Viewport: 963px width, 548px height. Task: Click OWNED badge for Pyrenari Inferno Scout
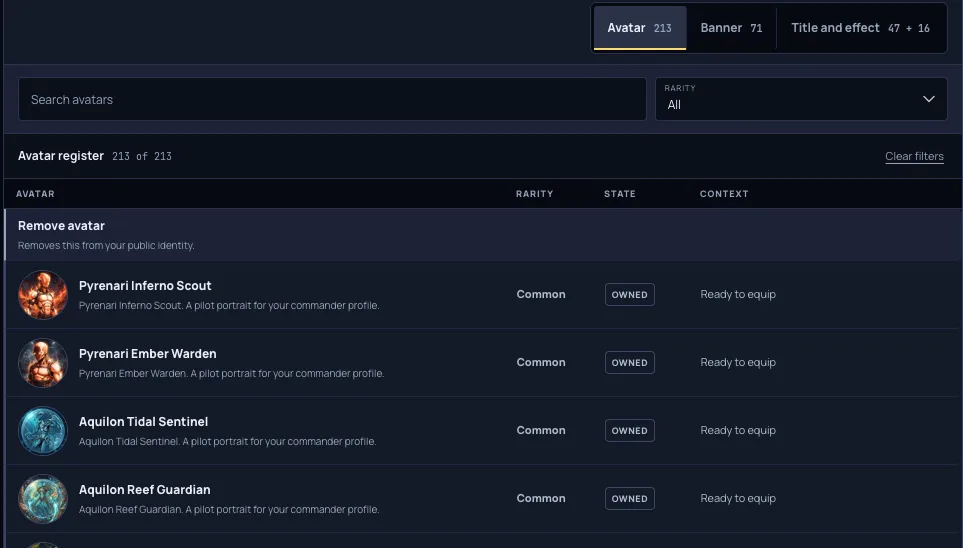(x=630, y=294)
